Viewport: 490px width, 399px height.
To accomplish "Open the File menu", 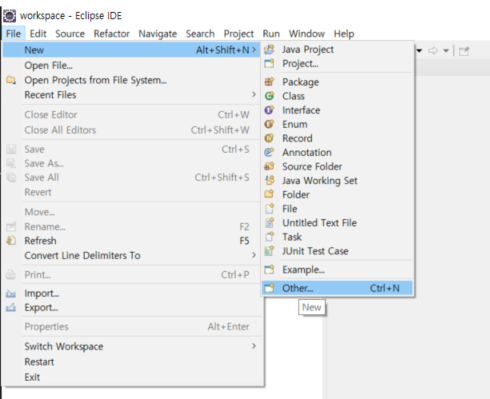I will coord(13,34).
